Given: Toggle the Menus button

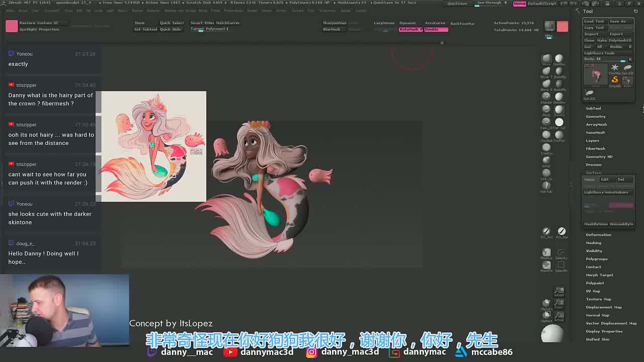Looking at the screenshot, I should pyautogui.click(x=520, y=4).
